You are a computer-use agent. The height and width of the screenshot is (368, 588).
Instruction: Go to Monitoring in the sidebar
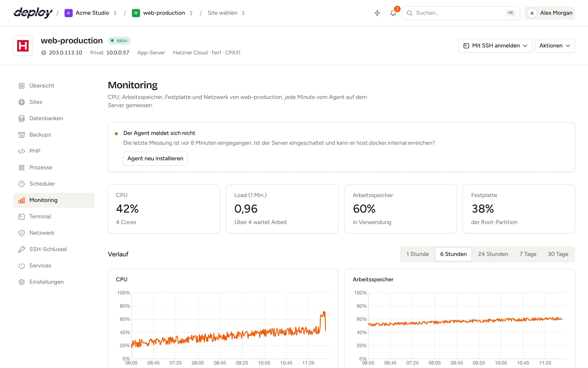[x=54, y=200]
